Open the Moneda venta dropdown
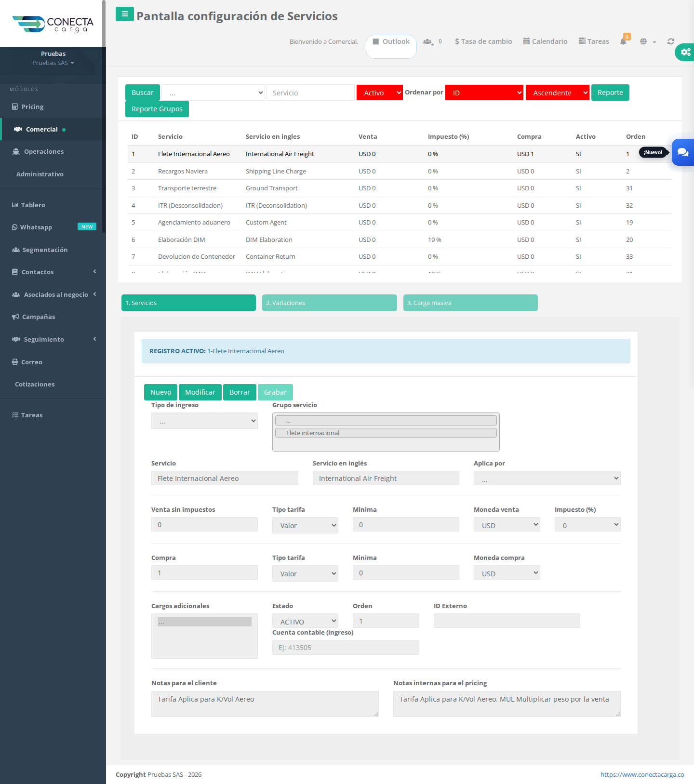Screen dimensions: 694x784 pyautogui.click(x=507, y=524)
